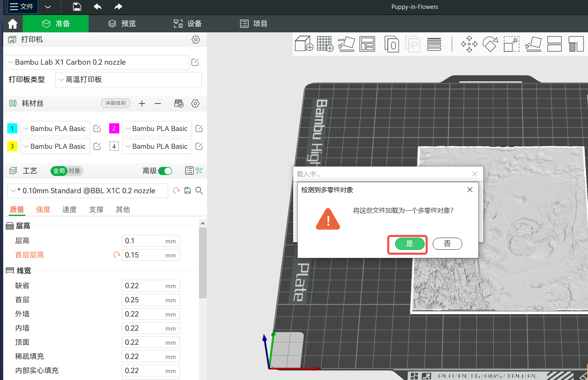Undo the last action
Screen dimensions: 588x380
[x=97, y=6]
